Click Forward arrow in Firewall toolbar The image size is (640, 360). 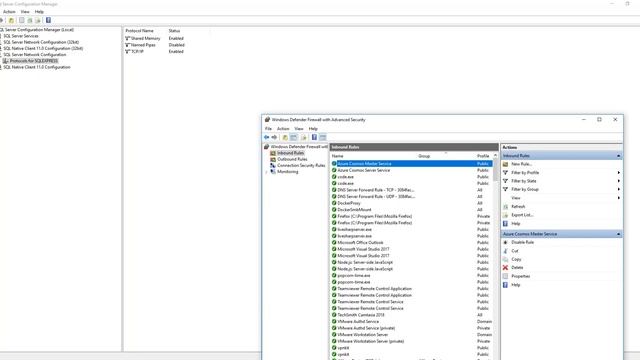[x=274, y=138]
